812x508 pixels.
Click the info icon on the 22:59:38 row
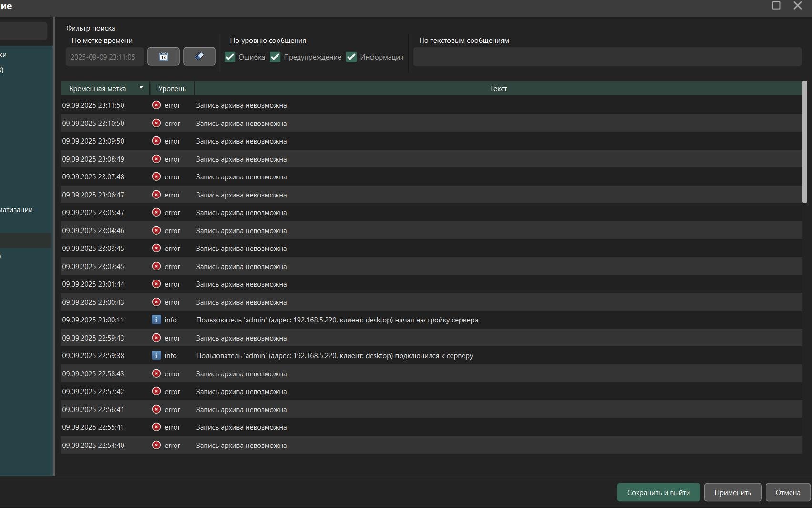[156, 355]
